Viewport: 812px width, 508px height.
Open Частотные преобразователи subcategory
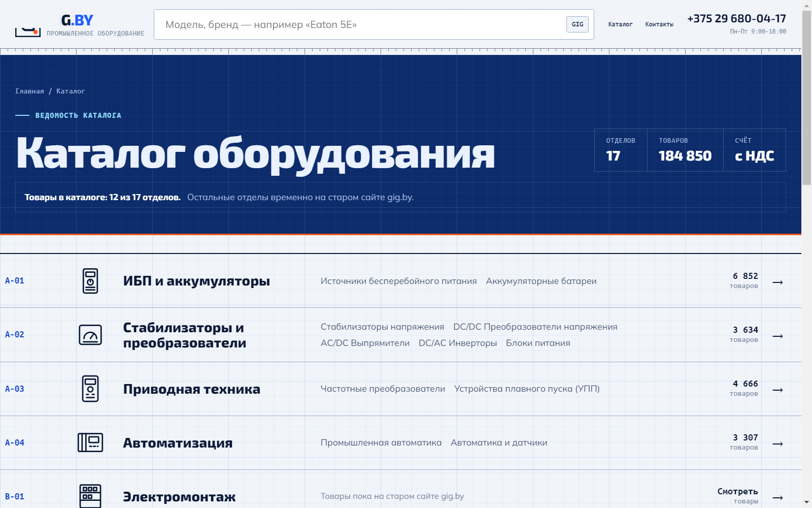point(383,389)
